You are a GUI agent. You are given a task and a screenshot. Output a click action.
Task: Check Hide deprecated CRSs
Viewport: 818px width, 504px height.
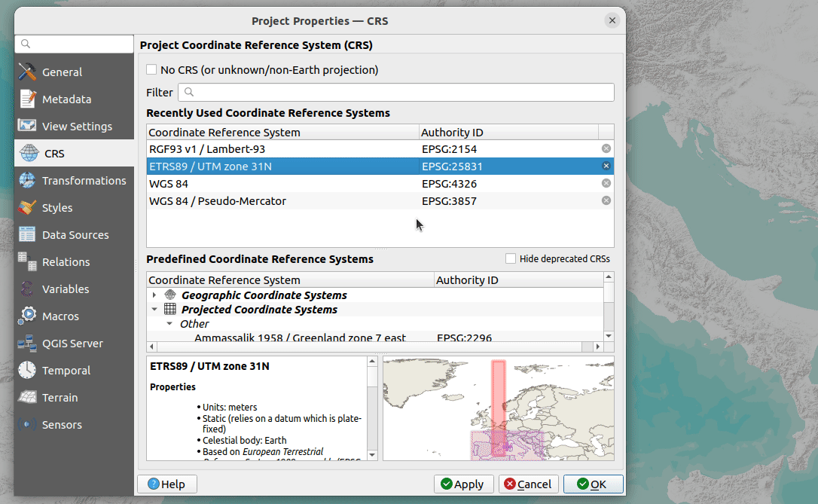[509, 258]
